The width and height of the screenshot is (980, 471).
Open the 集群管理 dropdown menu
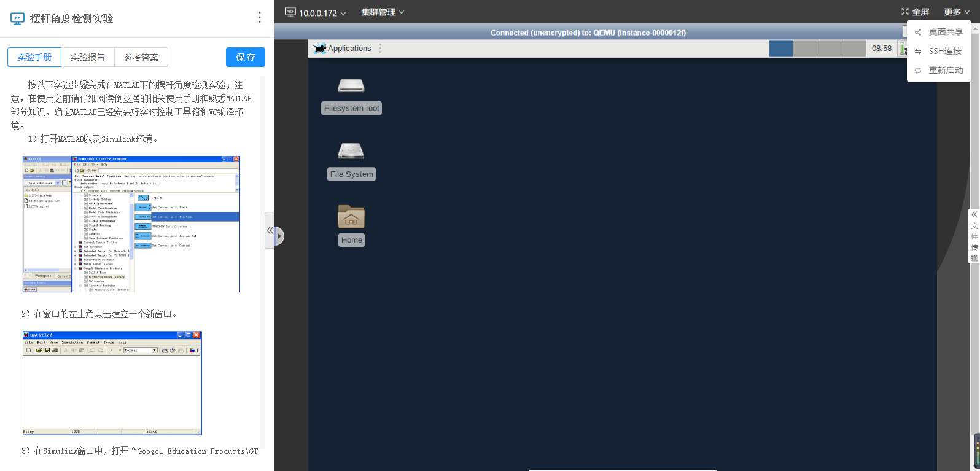[383, 12]
